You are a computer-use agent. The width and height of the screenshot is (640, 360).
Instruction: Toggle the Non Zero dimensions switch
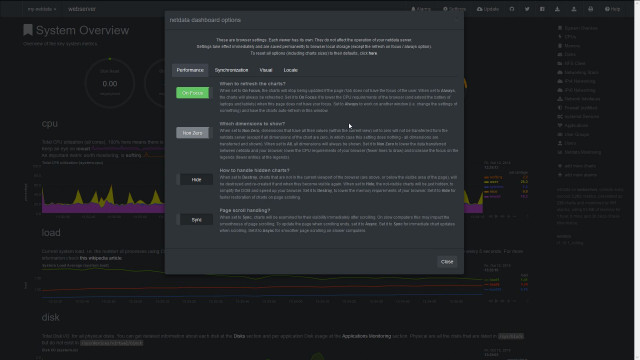tap(194, 133)
